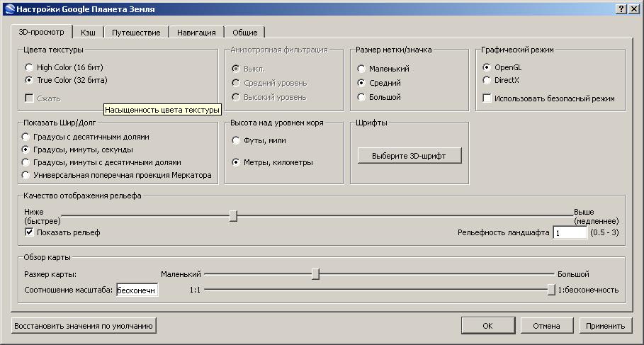The width and height of the screenshot is (644, 345).
Task: Check Использовать безопасный режим option
Action: pos(487,98)
